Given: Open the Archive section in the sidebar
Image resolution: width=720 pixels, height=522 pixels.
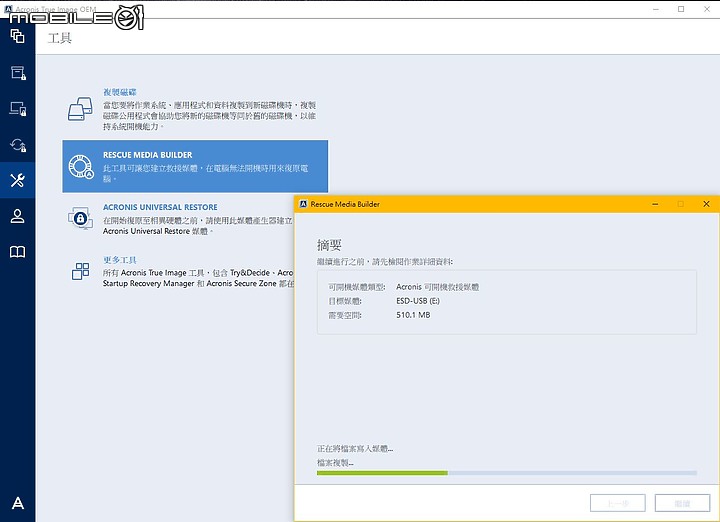Looking at the screenshot, I should 17,73.
